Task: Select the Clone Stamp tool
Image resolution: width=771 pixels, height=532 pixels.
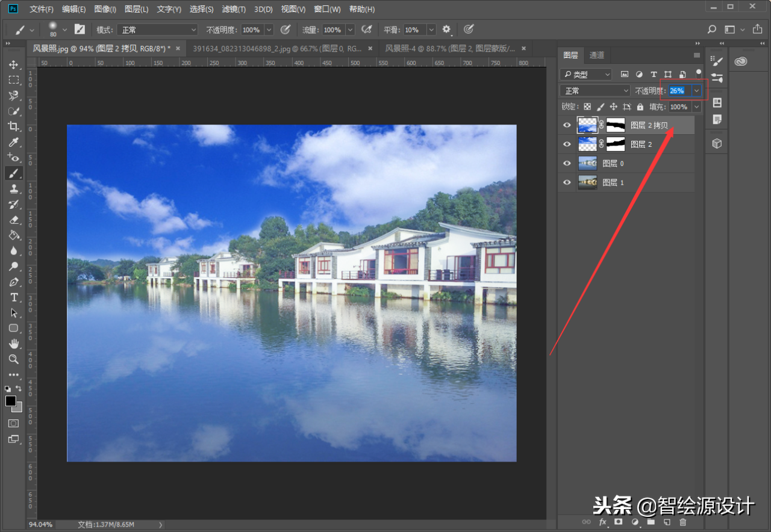Action: (13, 189)
